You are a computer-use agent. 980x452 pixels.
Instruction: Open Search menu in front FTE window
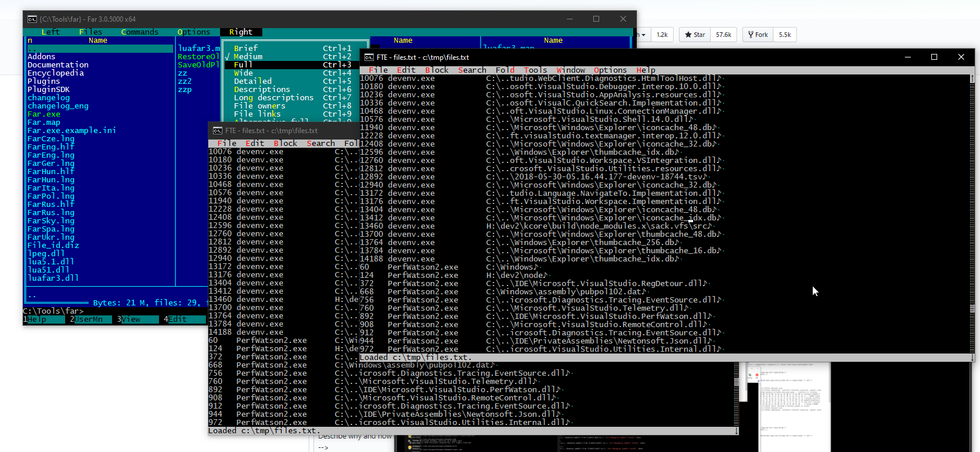(x=472, y=70)
